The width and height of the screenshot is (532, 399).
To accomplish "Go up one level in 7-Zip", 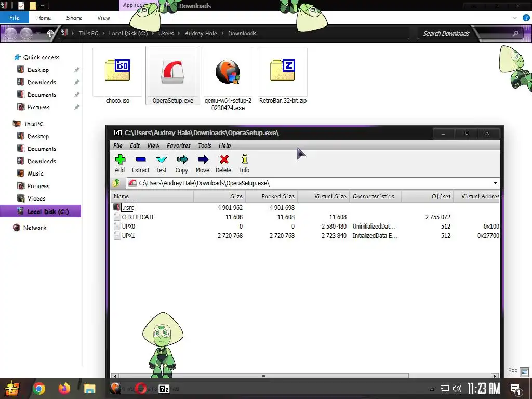I will point(116,183).
